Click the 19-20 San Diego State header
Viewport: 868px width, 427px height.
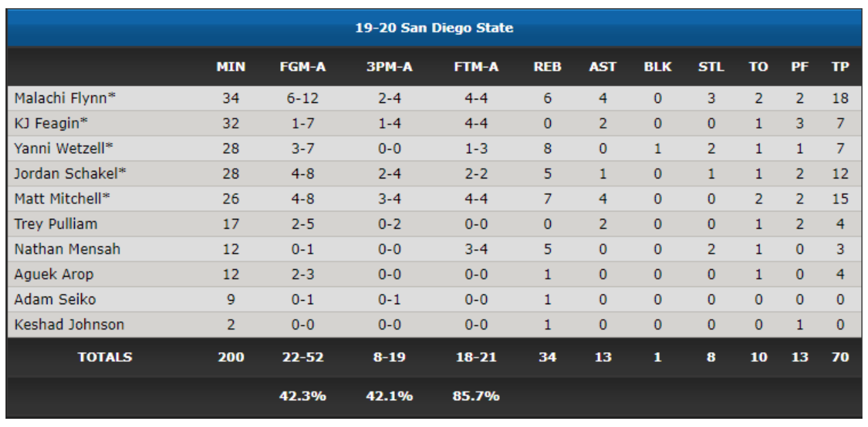tap(434, 28)
